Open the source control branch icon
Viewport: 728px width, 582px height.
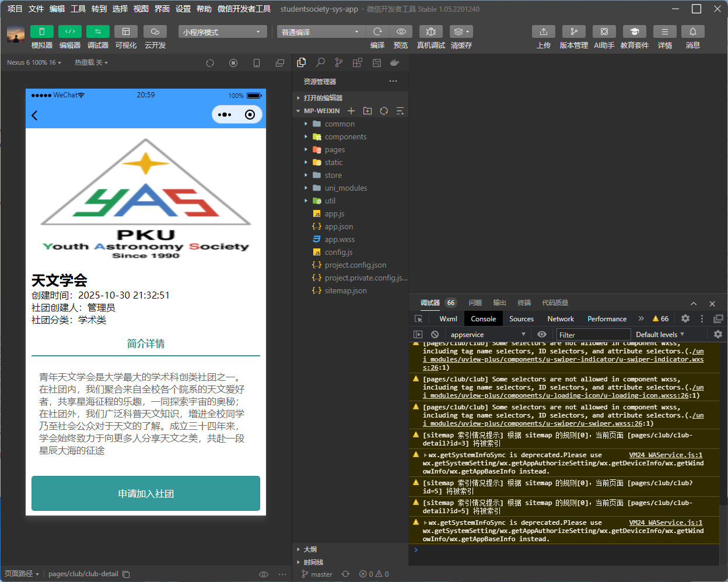[x=339, y=62]
